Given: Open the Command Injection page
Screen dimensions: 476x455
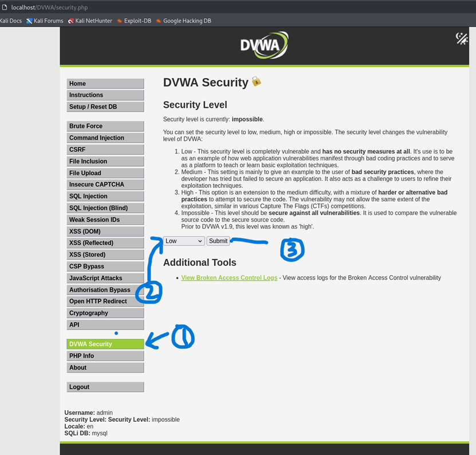Looking at the screenshot, I should point(105,138).
